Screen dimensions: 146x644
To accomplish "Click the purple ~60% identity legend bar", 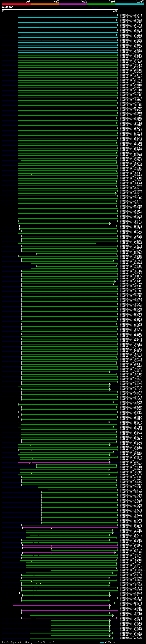I will pyautogui.click(x=73, y=4).
